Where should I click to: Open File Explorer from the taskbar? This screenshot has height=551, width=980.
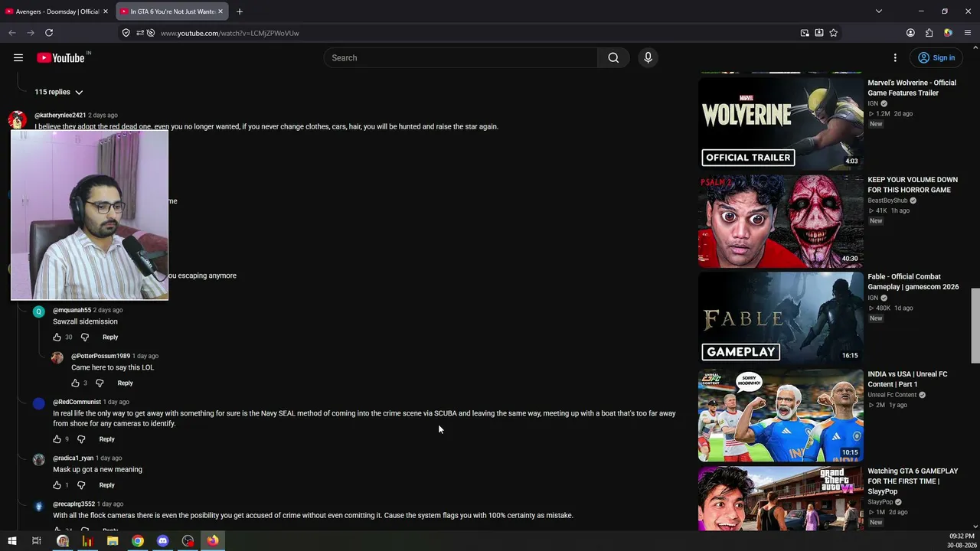(x=113, y=541)
